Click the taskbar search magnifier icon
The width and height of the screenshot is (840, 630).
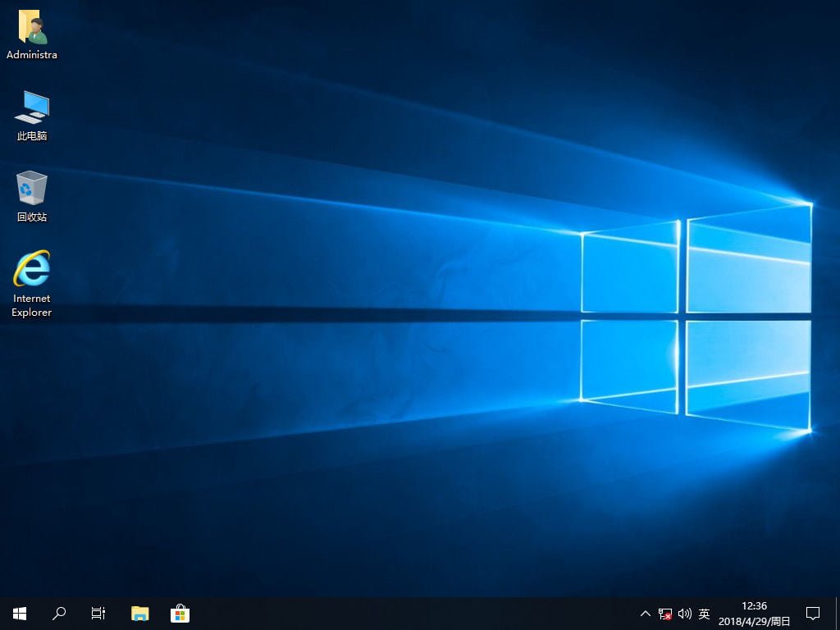[59, 613]
